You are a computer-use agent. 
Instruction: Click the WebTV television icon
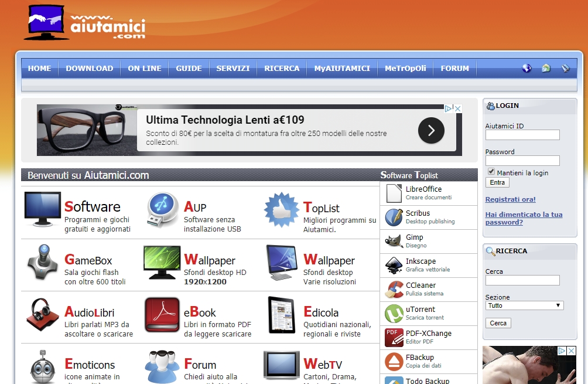(282, 366)
